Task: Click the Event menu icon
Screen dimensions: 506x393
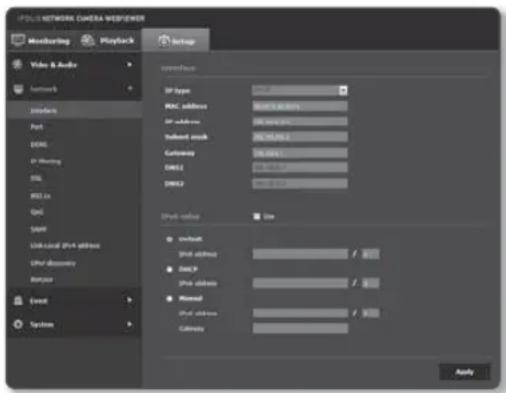Action: [x=18, y=301]
